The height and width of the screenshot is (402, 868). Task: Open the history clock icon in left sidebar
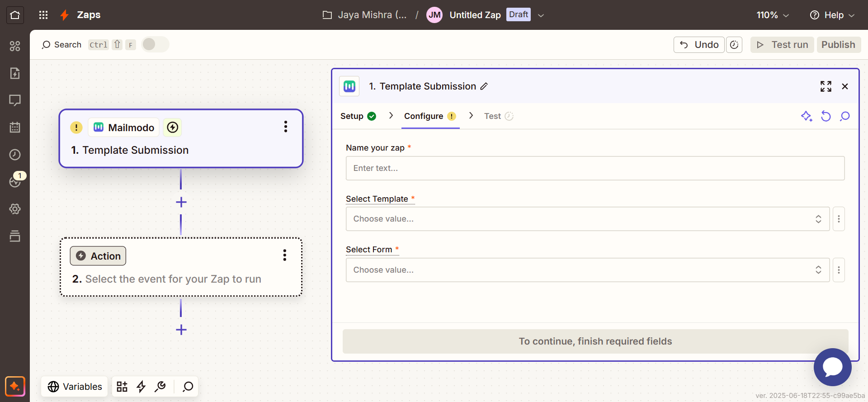click(15, 155)
